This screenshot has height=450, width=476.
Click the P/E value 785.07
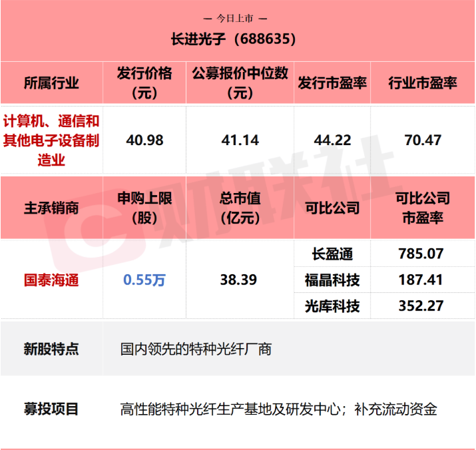(x=421, y=254)
